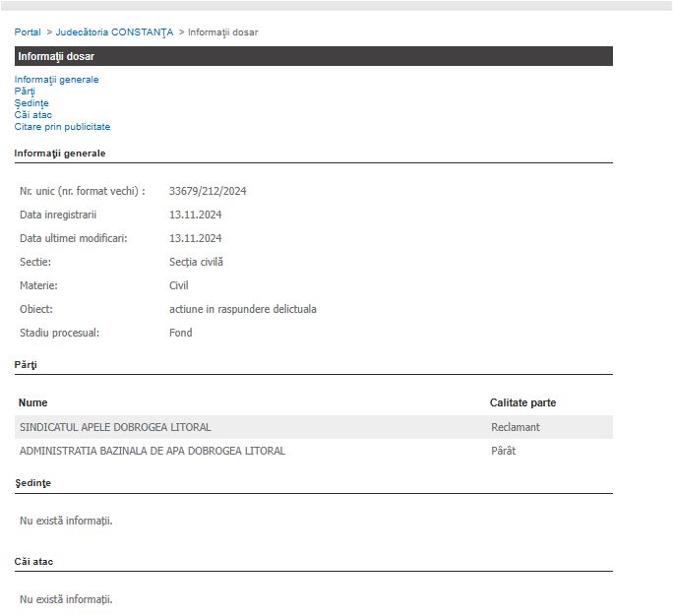Open Citare prin publicitate link

[x=62, y=127]
